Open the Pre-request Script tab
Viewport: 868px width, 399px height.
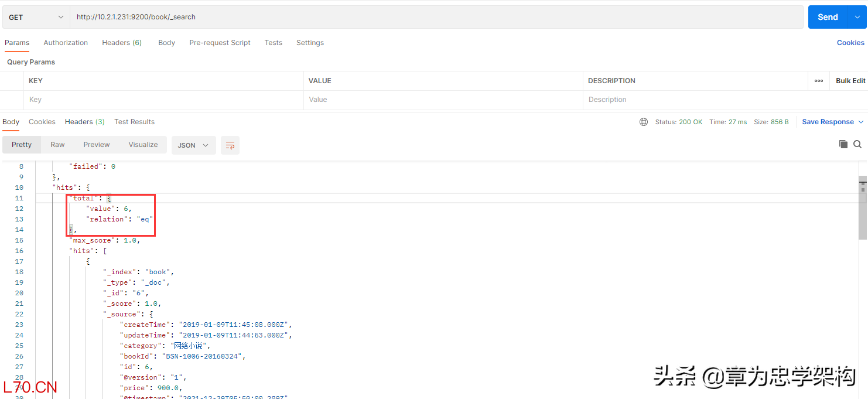[220, 43]
